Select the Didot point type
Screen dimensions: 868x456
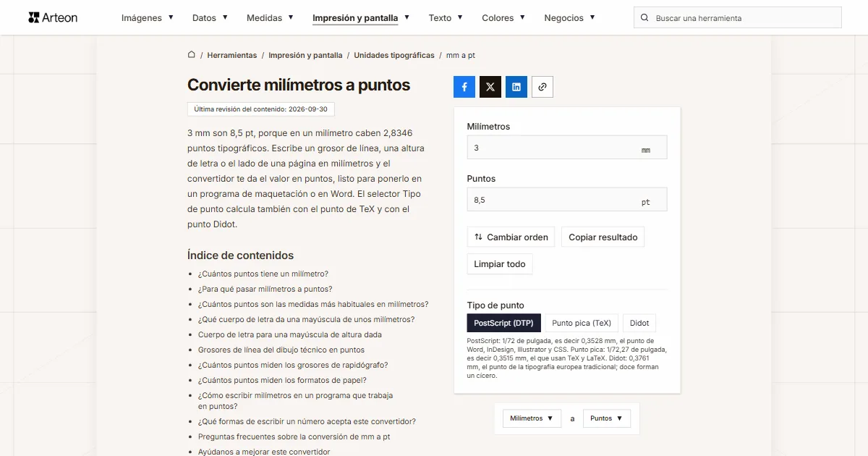pyautogui.click(x=639, y=323)
